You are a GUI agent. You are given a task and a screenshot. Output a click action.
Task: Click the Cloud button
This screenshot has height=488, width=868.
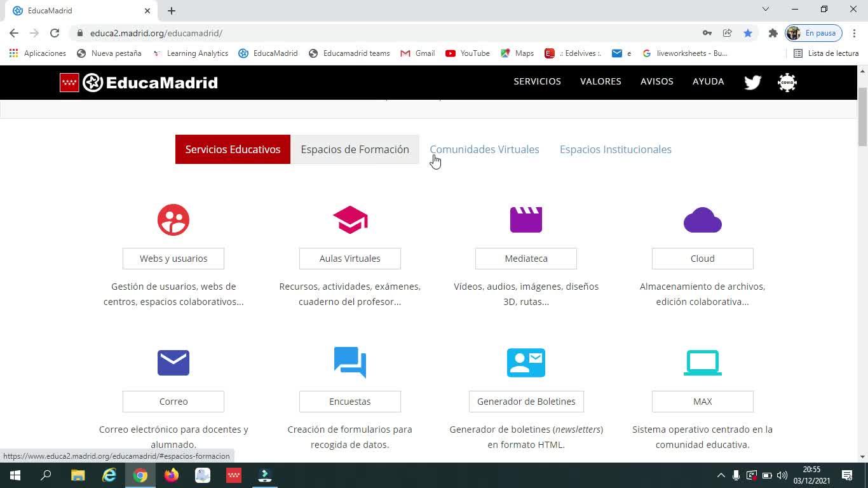[x=703, y=259]
